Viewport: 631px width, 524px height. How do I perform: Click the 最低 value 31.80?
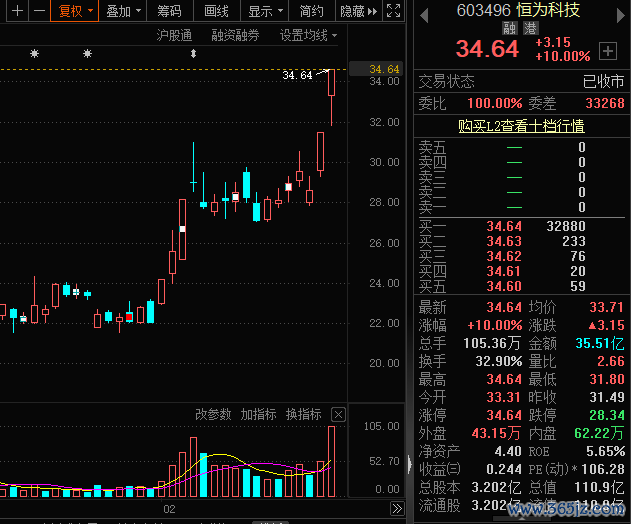(607, 379)
